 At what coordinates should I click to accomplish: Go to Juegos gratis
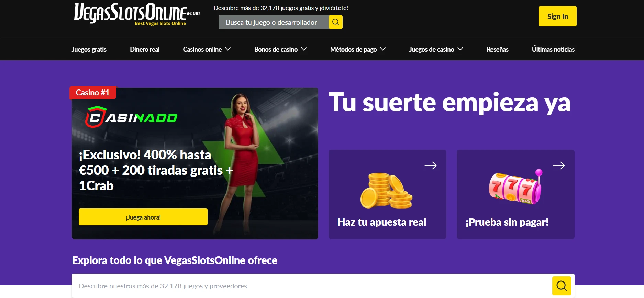pyautogui.click(x=89, y=49)
